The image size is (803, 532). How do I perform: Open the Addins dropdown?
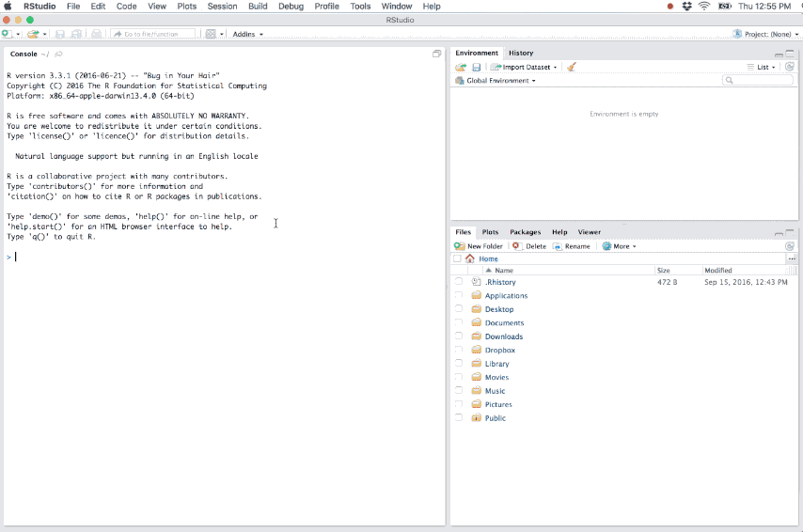click(248, 34)
